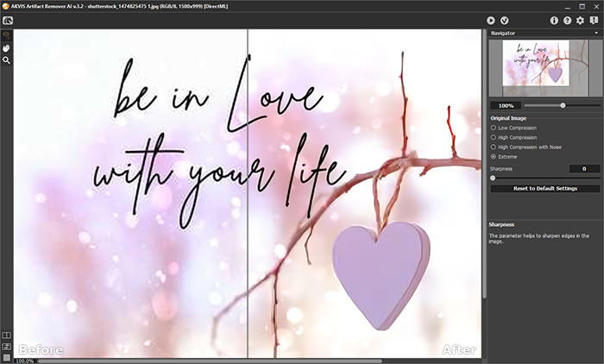This screenshot has height=364, width=604.
Task: Open Preferences gear icon
Action: (x=580, y=20)
